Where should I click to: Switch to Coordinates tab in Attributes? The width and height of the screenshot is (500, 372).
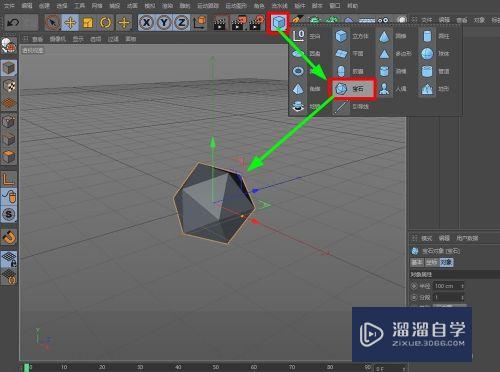(x=431, y=262)
